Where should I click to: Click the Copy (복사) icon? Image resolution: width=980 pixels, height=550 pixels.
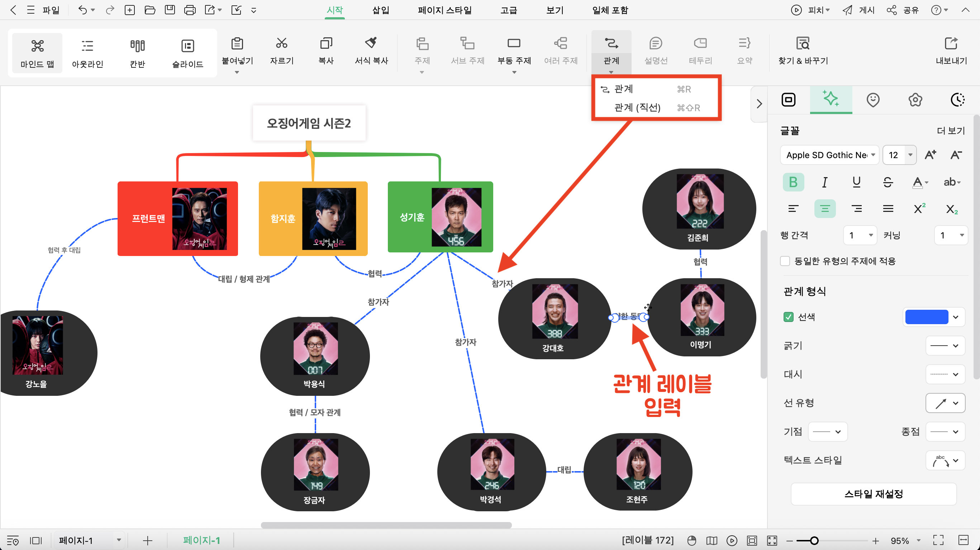click(x=326, y=43)
